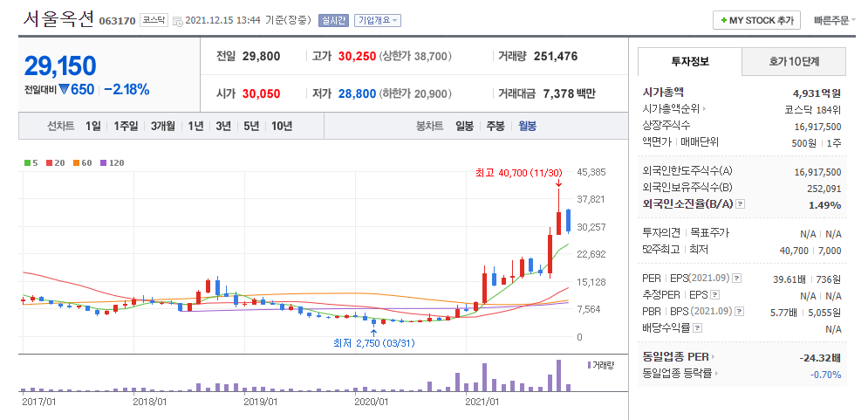
Task: Click the 선차트 label
Action: [61, 126]
